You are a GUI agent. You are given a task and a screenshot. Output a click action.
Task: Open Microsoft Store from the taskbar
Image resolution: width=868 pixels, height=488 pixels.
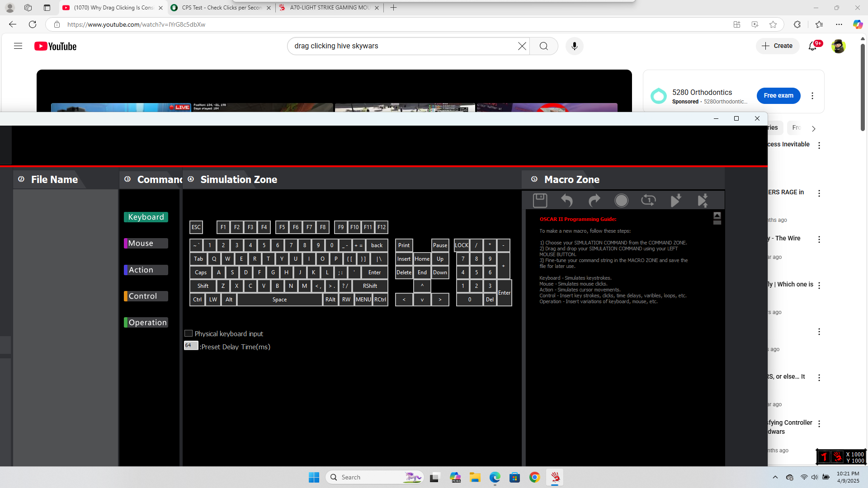514,477
